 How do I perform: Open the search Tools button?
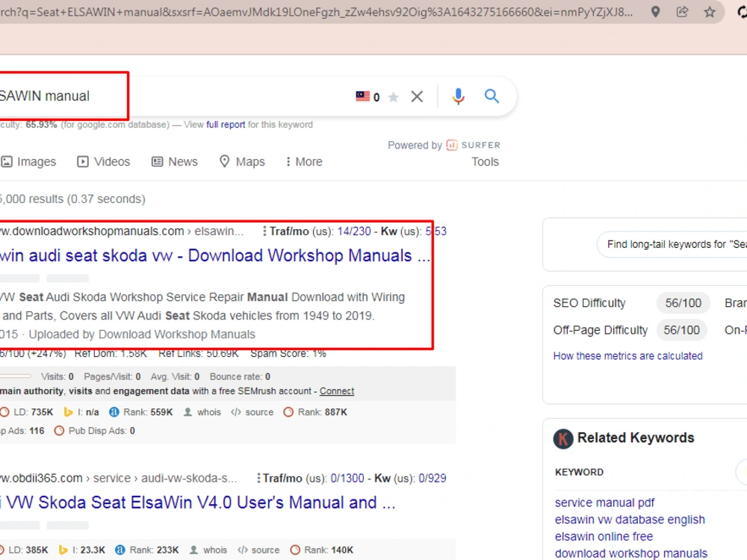tap(485, 162)
